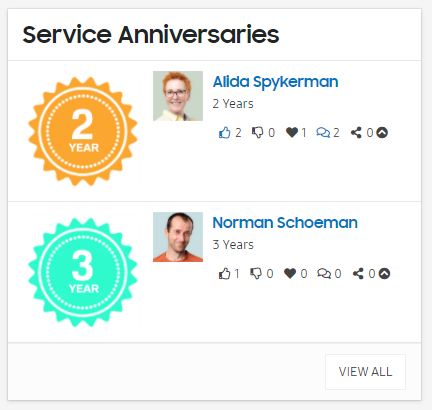Collapse Alida Spykerman's reaction bar chevron

382,133
